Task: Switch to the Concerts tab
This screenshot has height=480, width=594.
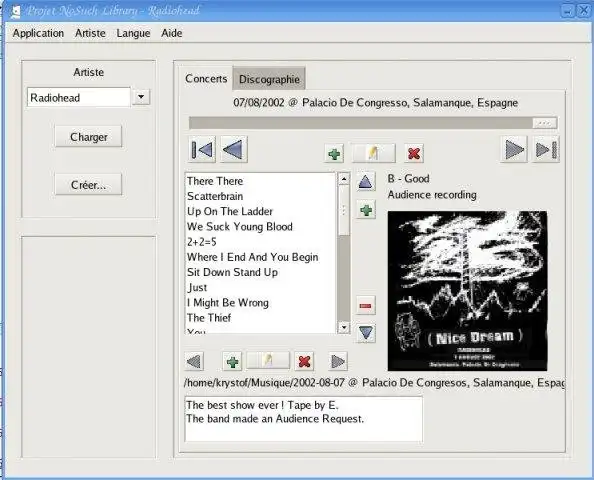Action: 206,78
